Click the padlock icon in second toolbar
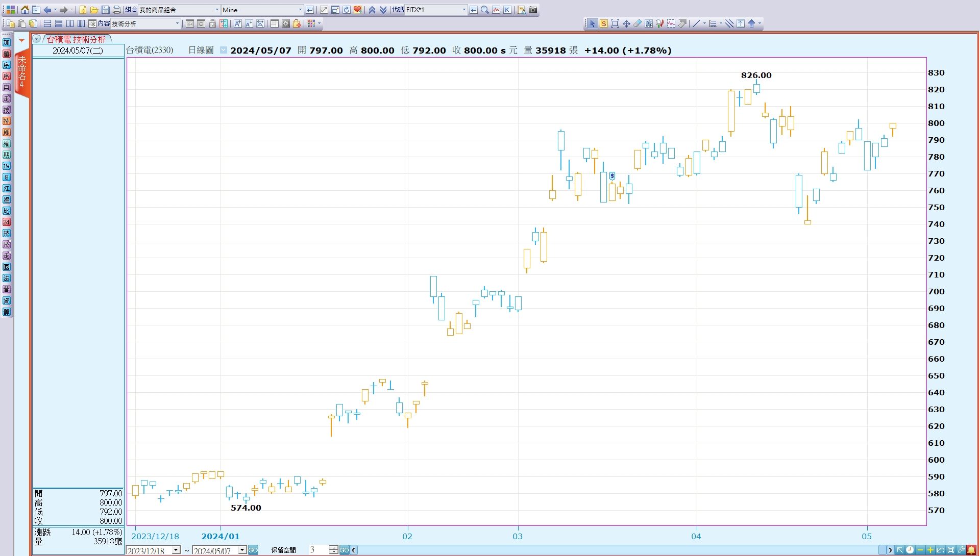Screen dimensions: 980x556 click(212, 23)
